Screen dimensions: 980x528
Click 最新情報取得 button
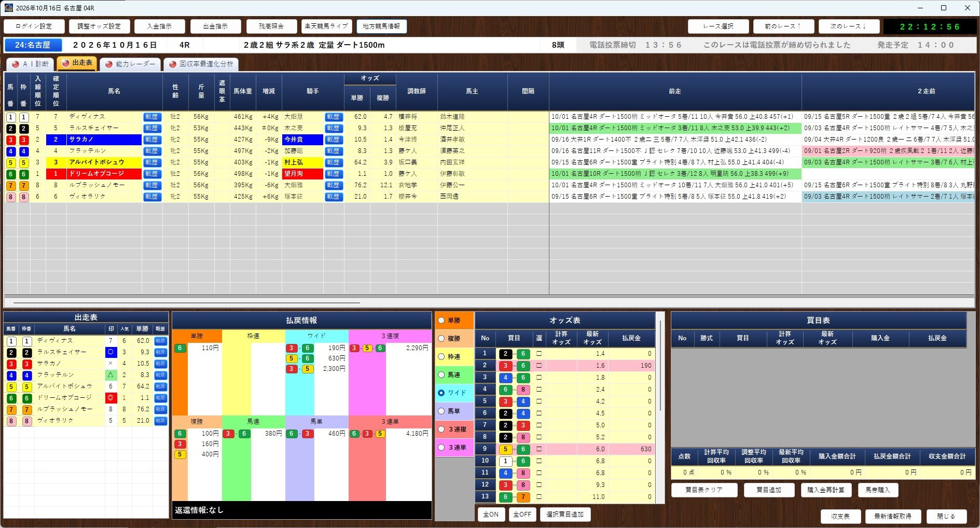point(892,517)
